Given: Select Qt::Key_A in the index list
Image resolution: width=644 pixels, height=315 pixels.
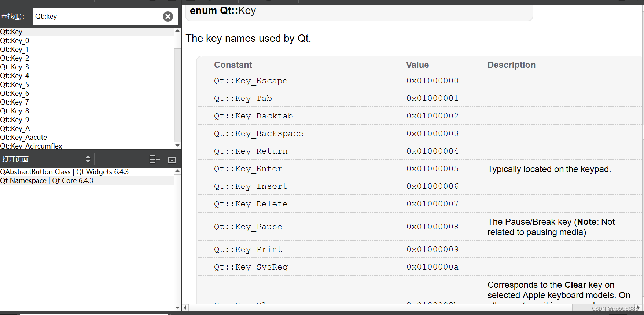Looking at the screenshot, I should 15,128.
